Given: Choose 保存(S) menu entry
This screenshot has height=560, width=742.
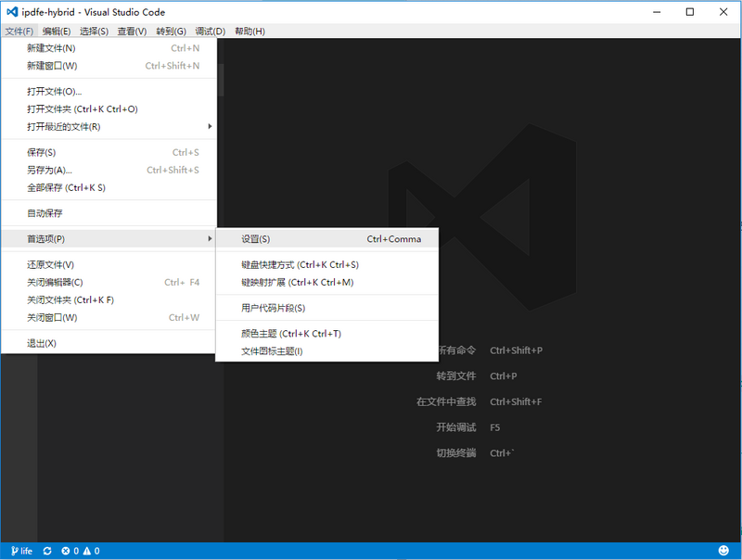Looking at the screenshot, I should tap(109, 153).
